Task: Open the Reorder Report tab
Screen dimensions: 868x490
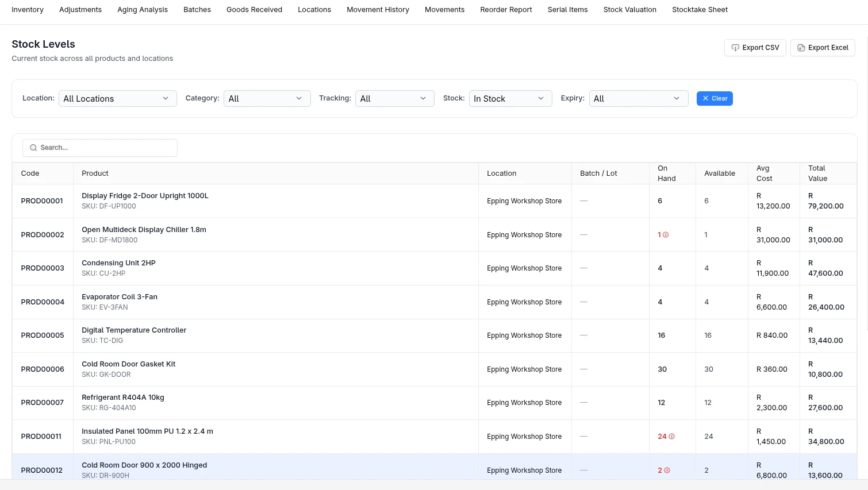Action: [506, 10]
